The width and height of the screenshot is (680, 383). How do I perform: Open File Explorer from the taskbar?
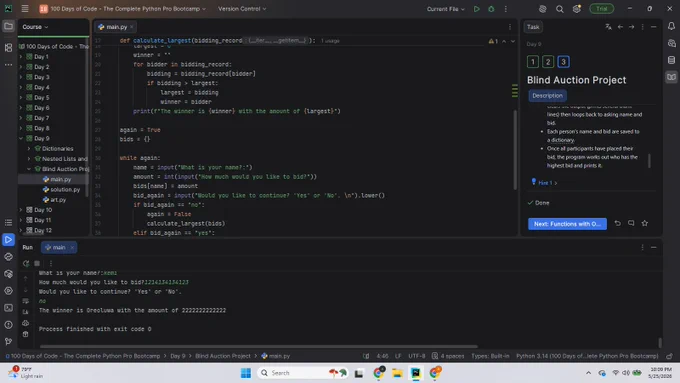click(x=397, y=373)
